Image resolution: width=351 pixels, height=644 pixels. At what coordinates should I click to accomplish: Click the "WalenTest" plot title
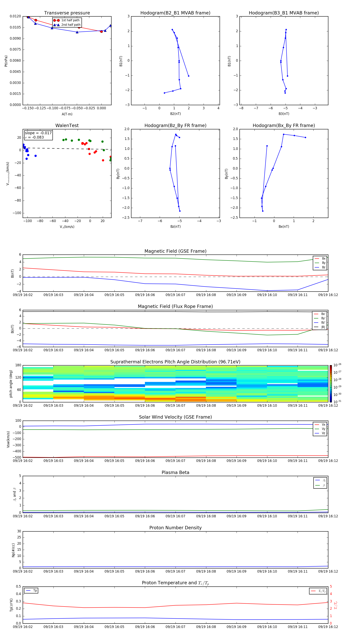pos(67,125)
